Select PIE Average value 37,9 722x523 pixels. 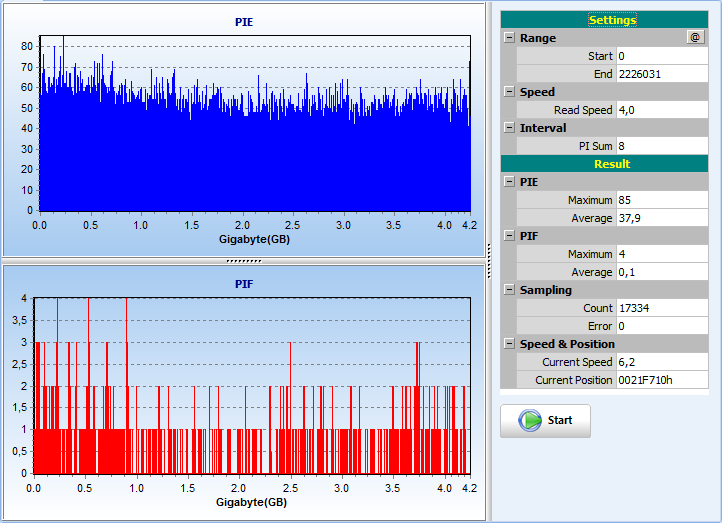click(x=662, y=218)
